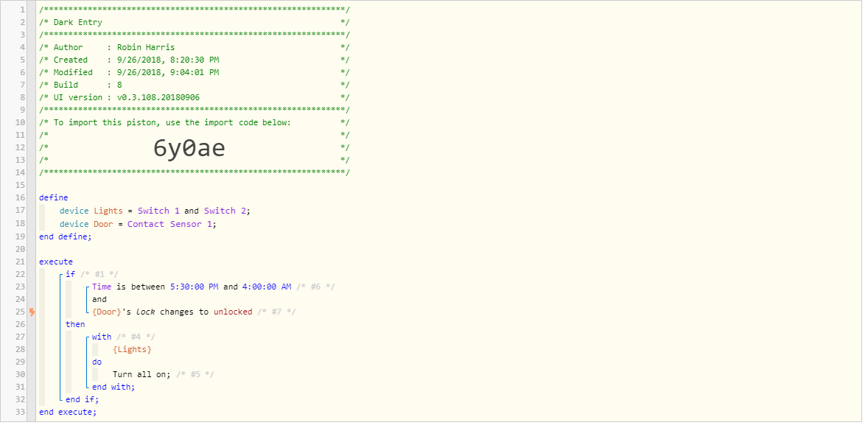Viewport: 868px width, 428px height.
Task: Click the 'execute' keyword on line 21
Action: coord(56,262)
